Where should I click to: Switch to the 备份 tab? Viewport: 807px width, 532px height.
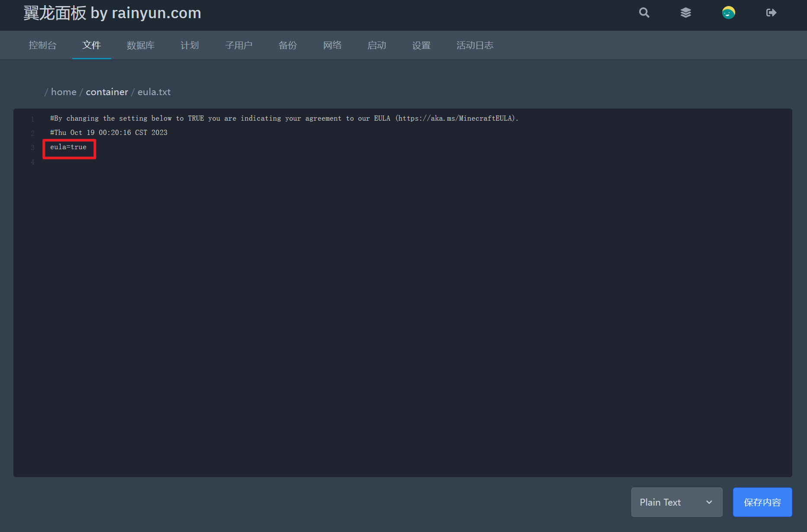(288, 45)
